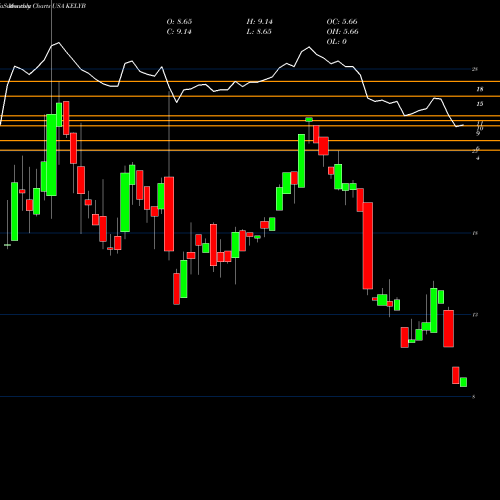Click the 'USA KELYB' chart title
The image size is (500, 500).
[70, 6]
